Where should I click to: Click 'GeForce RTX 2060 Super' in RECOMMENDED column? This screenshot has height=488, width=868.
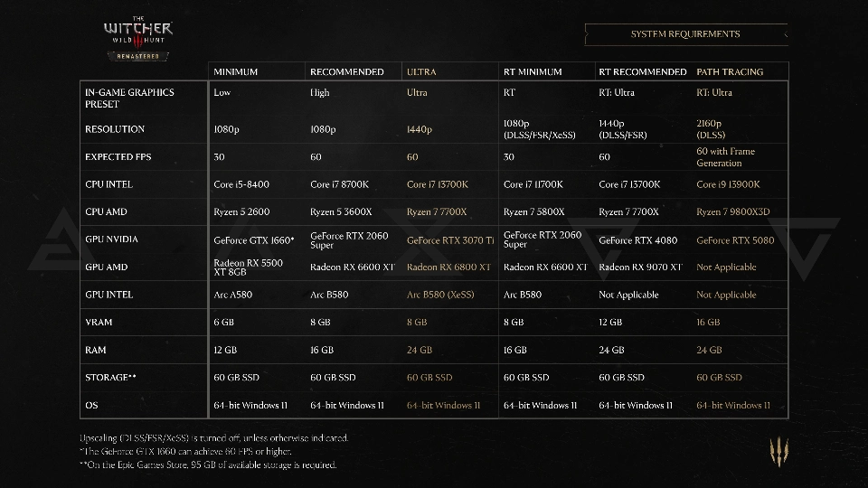coord(349,240)
